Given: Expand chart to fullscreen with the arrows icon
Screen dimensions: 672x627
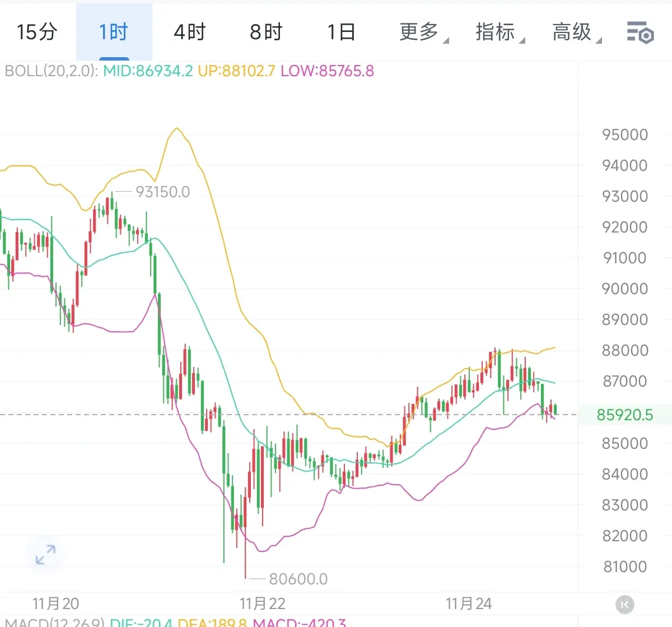Looking at the screenshot, I should pyautogui.click(x=45, y=555).
